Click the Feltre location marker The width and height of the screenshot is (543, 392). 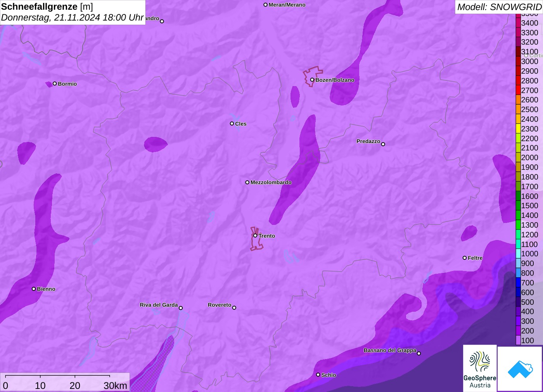coord(465,258)
